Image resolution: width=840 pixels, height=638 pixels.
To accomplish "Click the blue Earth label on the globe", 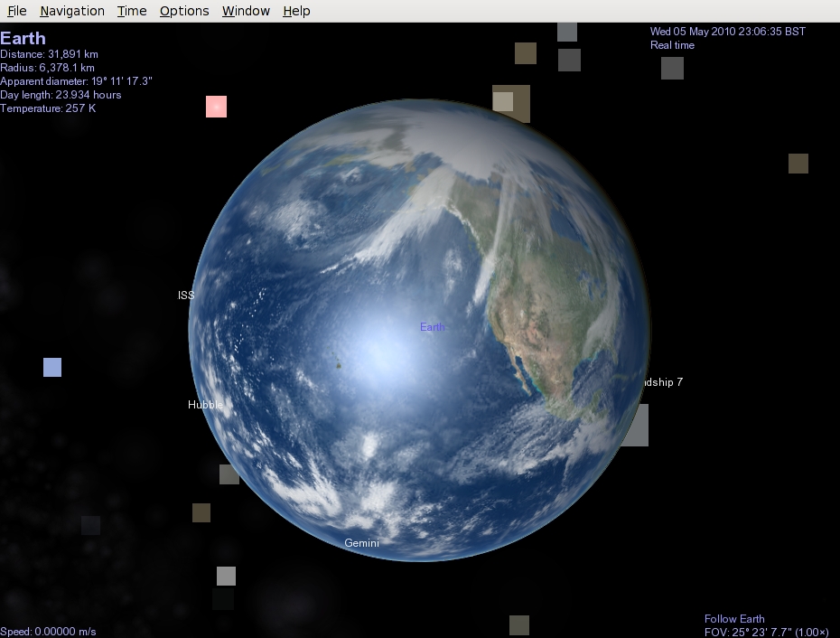I will point(432,327).
